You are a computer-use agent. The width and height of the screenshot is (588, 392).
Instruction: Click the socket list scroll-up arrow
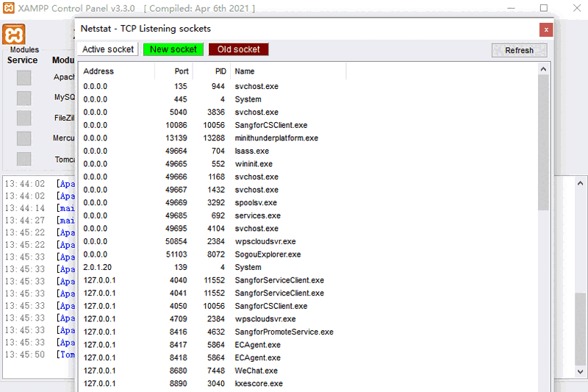tap(543, 68)
